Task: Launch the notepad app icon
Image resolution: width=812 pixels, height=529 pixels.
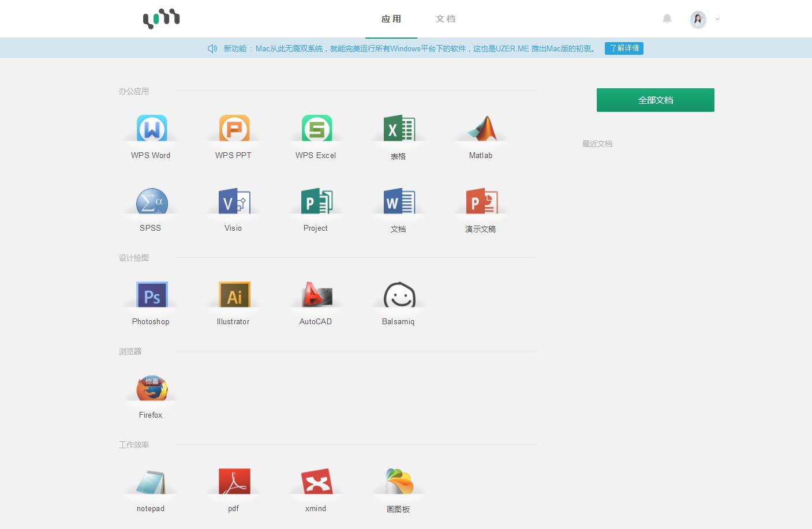Action: pos(151,482)
